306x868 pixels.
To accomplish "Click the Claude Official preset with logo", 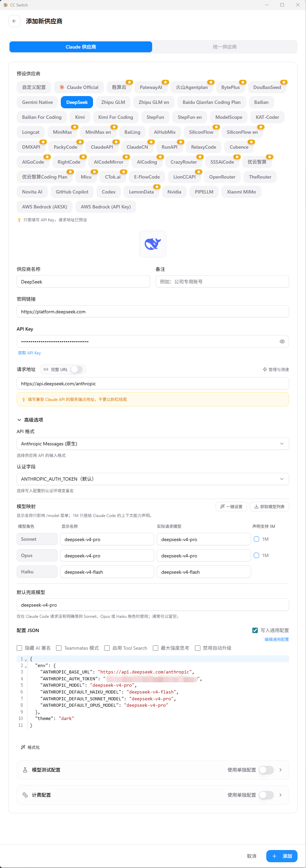I will (79, 87).
